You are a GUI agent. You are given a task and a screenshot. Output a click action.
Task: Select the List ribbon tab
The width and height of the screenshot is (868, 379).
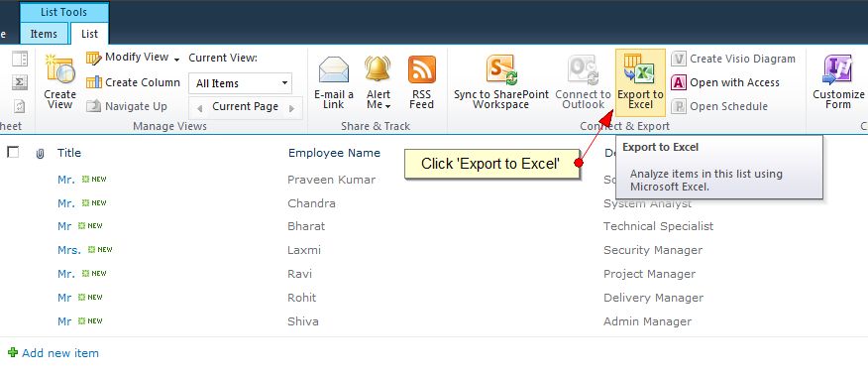click(90, 34)
